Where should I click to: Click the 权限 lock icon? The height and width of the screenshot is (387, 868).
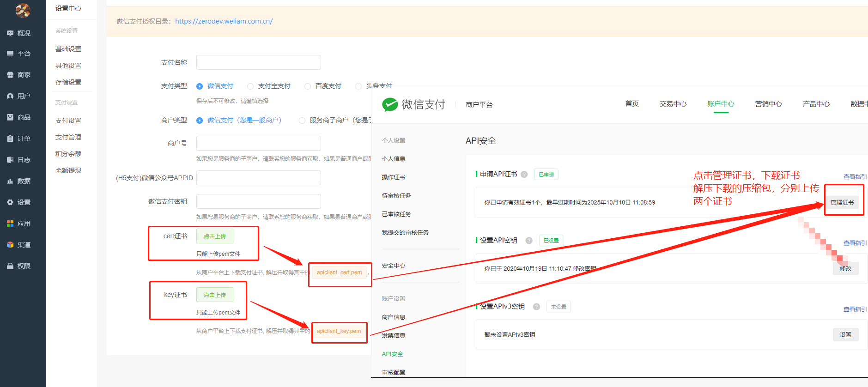click(10, 266)
